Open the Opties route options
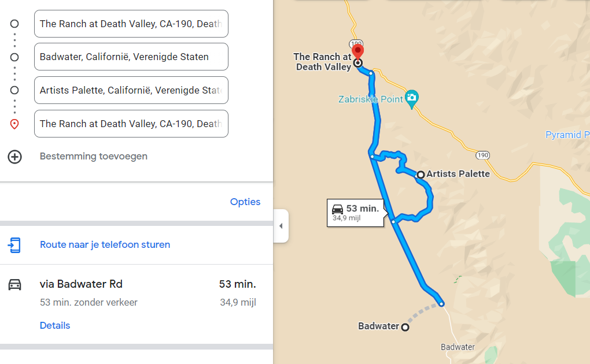The height and width of the screenshot is (364, 590). tap(245, 202)
